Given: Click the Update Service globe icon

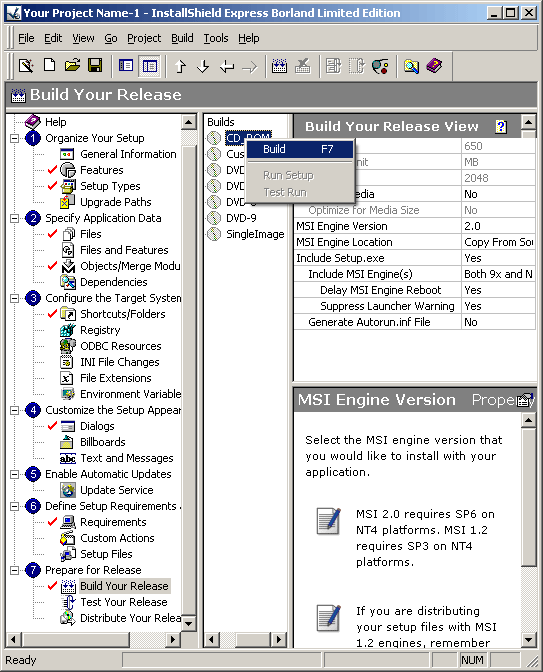Looking at the screenshot, I should point(67,490).
